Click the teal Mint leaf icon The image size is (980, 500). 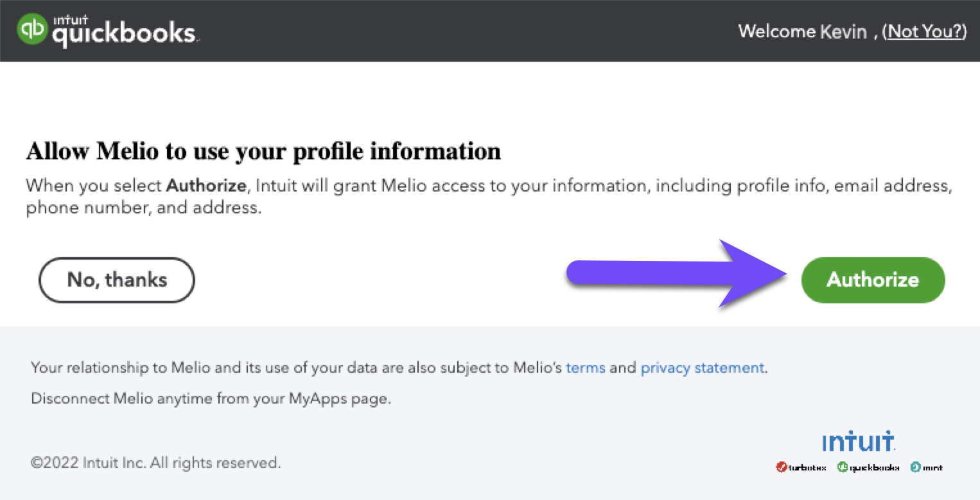(x=915, y=467)
